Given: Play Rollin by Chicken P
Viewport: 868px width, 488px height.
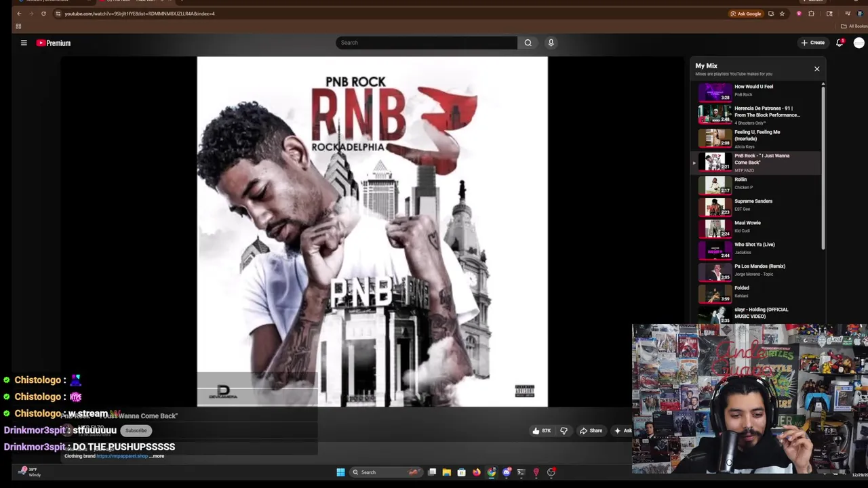Looking at the screenshot, I should (x=758, y=184).
